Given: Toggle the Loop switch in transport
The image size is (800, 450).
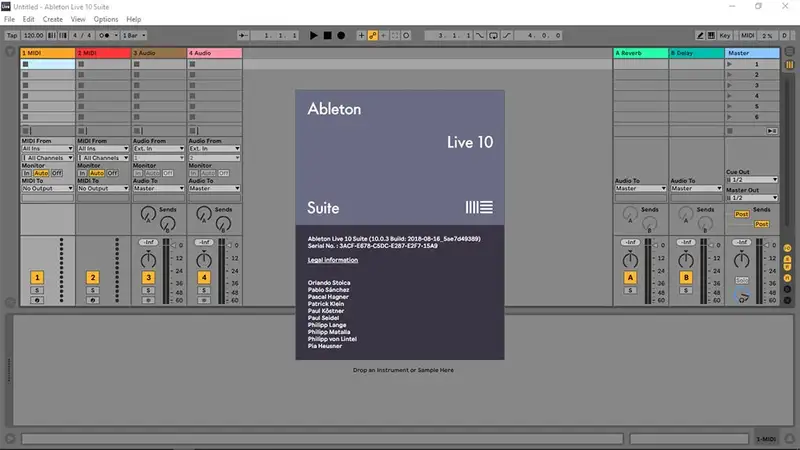Looking at the screenshot, I should pos(493,35).
